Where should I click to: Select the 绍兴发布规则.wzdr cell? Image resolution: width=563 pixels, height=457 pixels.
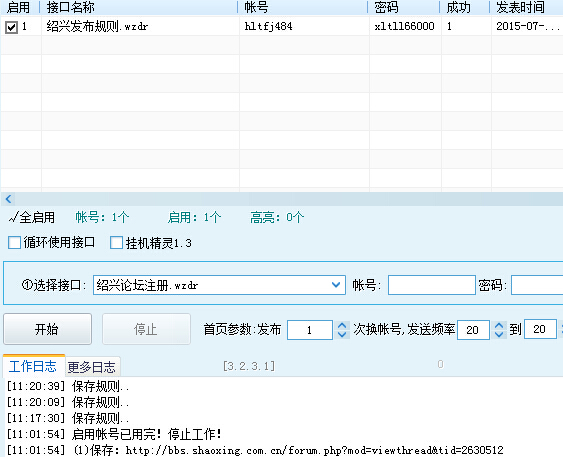tap(140, 26)
